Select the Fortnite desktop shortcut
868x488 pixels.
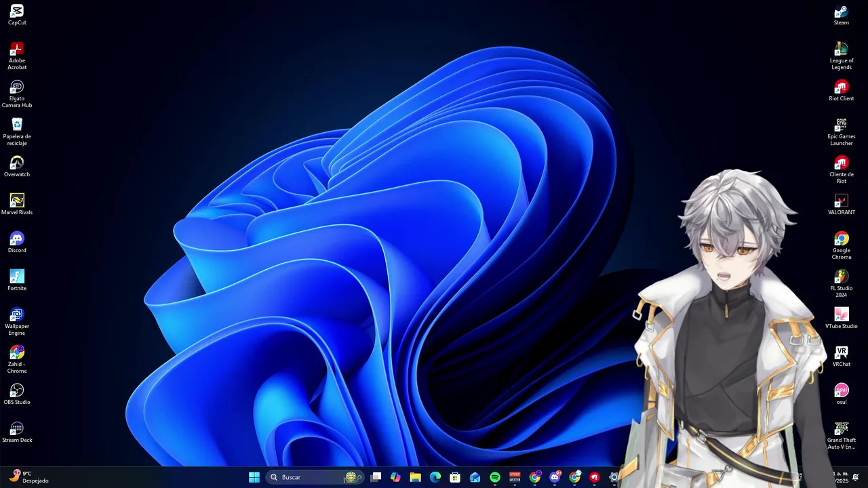[x=17, y=281]
